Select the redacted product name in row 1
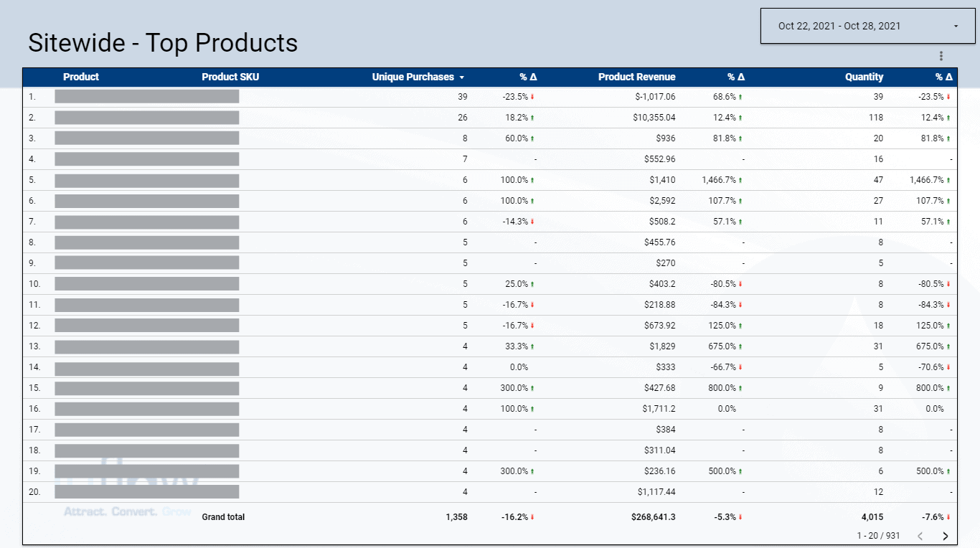980x548 pixels. point(147,96)
